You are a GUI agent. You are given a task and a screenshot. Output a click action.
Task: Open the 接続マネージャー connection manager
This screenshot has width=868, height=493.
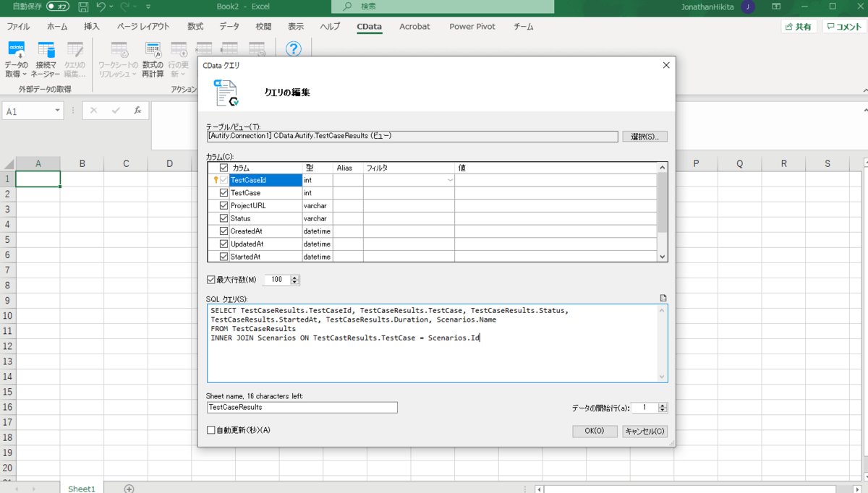point(46,51)
